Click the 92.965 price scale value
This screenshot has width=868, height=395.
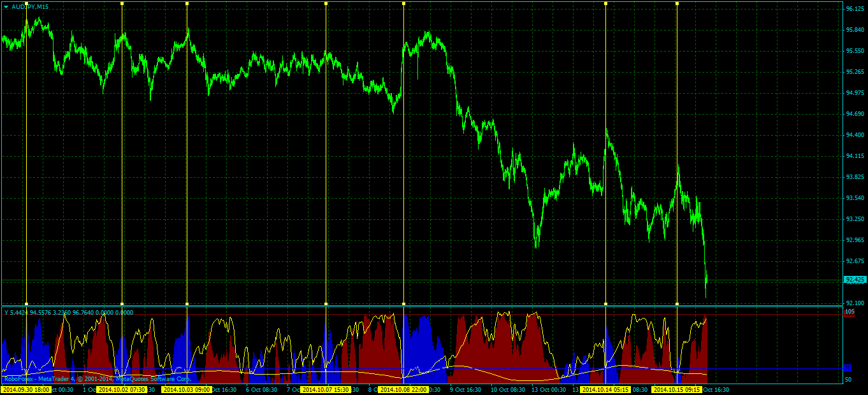pos(855,240)
